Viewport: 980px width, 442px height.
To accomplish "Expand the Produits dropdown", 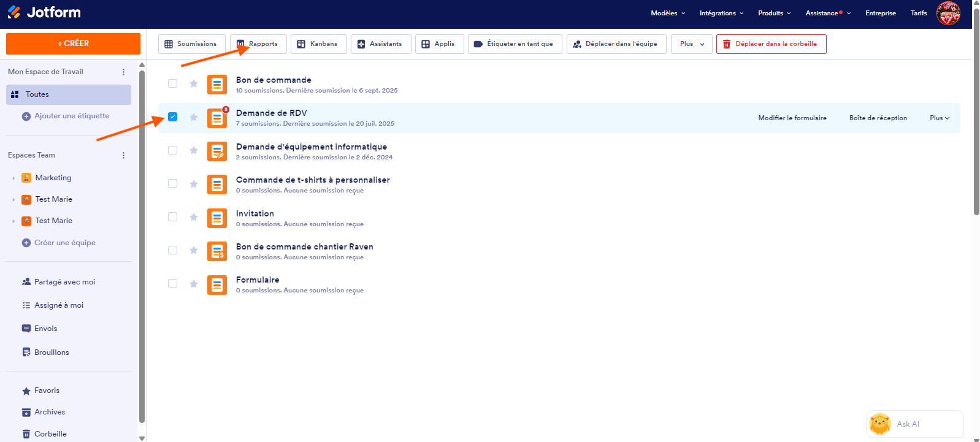I will tap(774, 13).
